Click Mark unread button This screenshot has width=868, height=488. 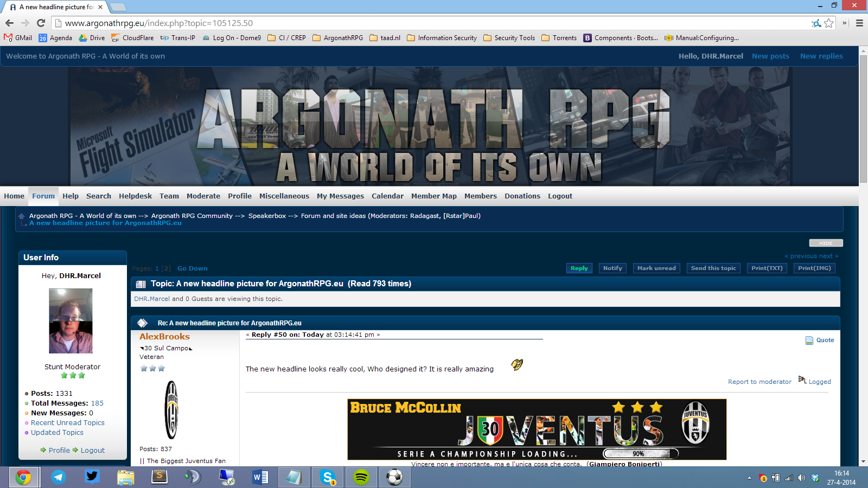[656, 268]
